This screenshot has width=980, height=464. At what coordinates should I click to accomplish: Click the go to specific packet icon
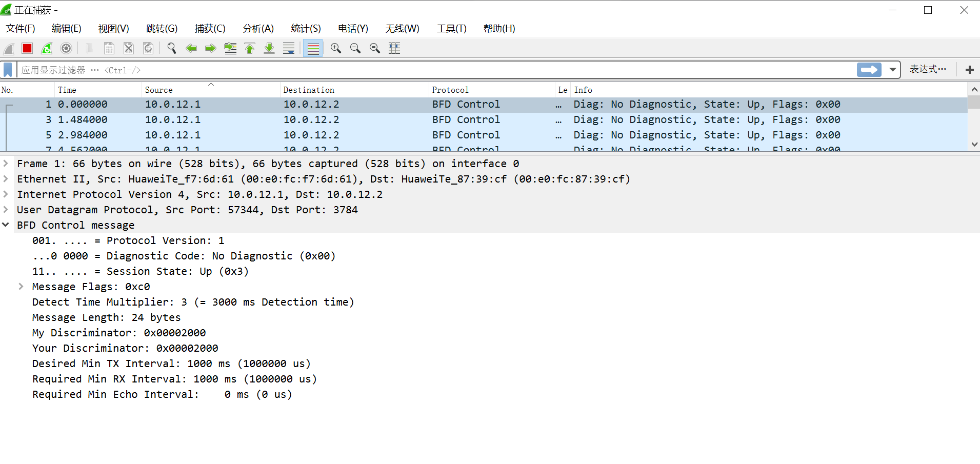(230, 49)
